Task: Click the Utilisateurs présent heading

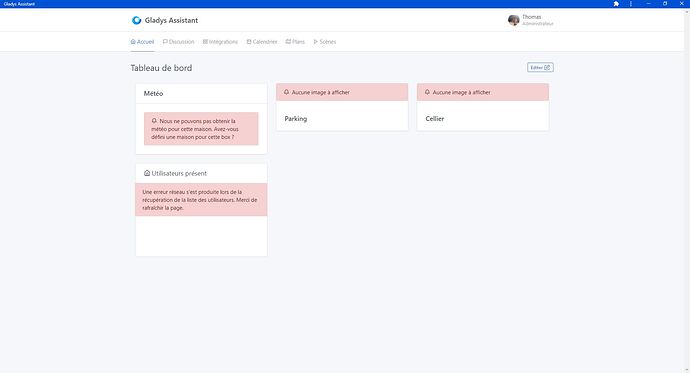Action: [x=179, y=173]
